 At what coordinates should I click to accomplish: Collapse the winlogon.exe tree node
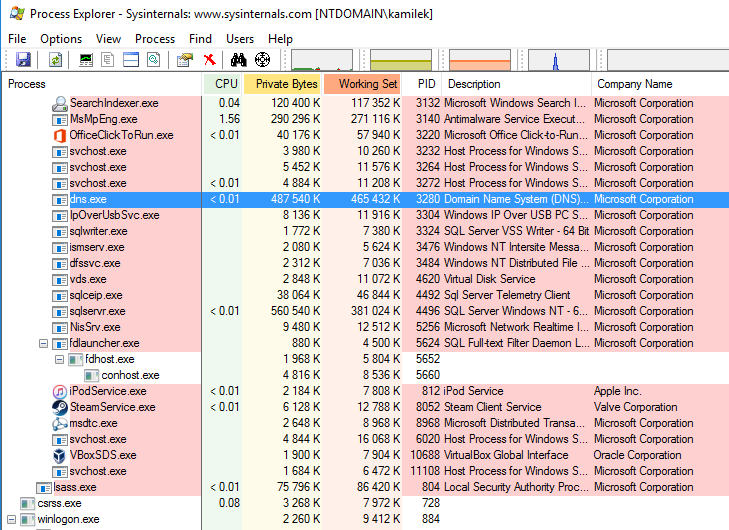point(11,519)
